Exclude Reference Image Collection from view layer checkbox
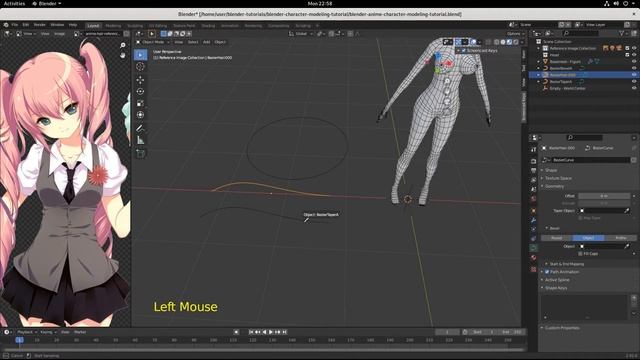 pyautogui.click(x=627, y=48)
